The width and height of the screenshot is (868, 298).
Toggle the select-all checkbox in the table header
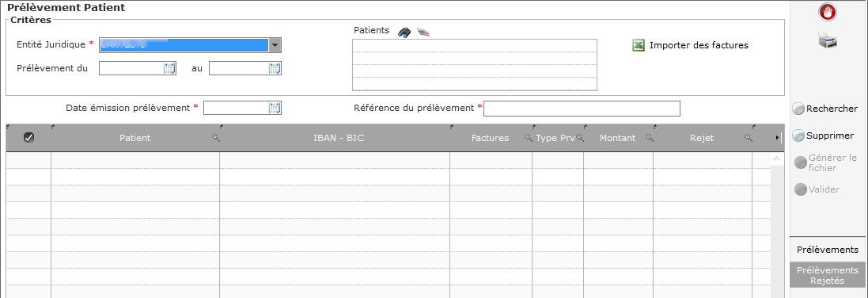point(28,138)
